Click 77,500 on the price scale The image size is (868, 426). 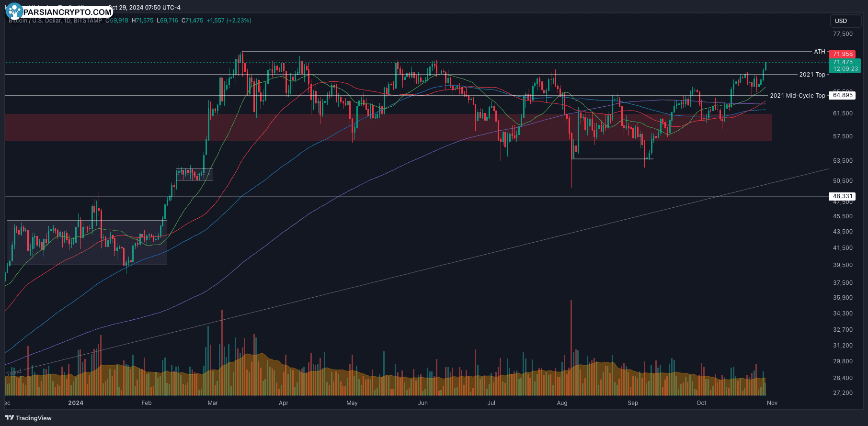coord(843,34)
